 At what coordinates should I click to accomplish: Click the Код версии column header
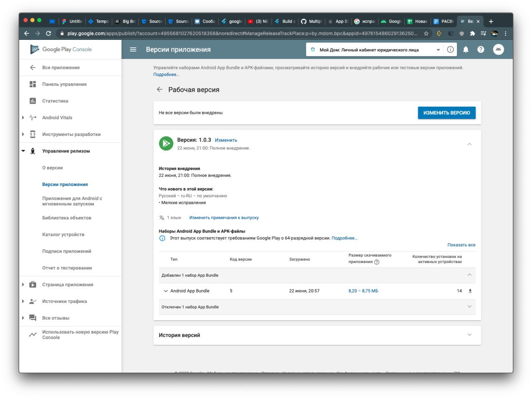click(x=241, y=259)
